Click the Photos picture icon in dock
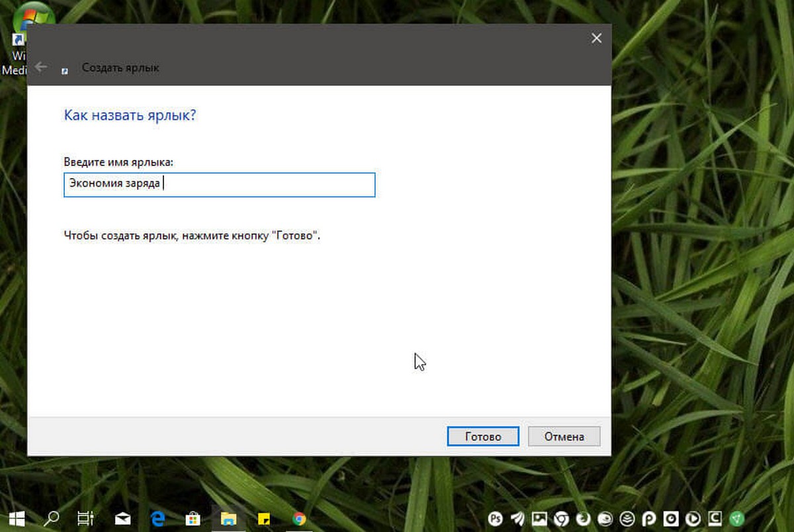 pos(539,519)
